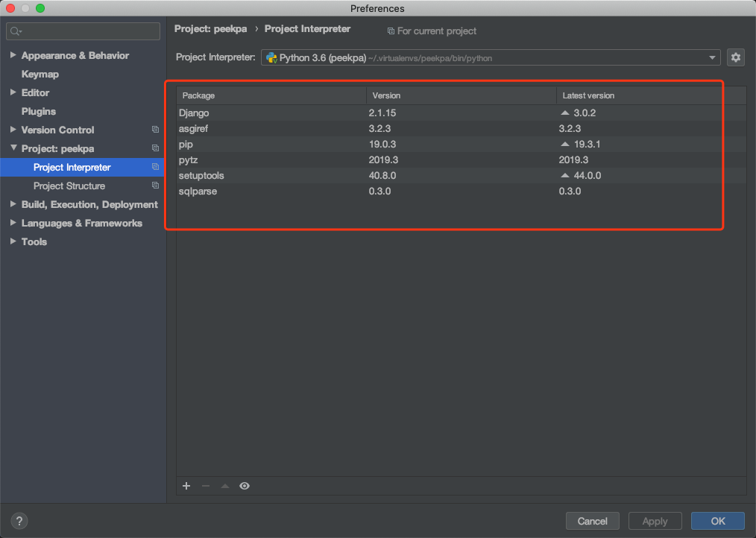The image size is (756, 538).
Task: Click the copy icon beside Project: peekpa
Action: pyautogui.click(x=155, y=148)
